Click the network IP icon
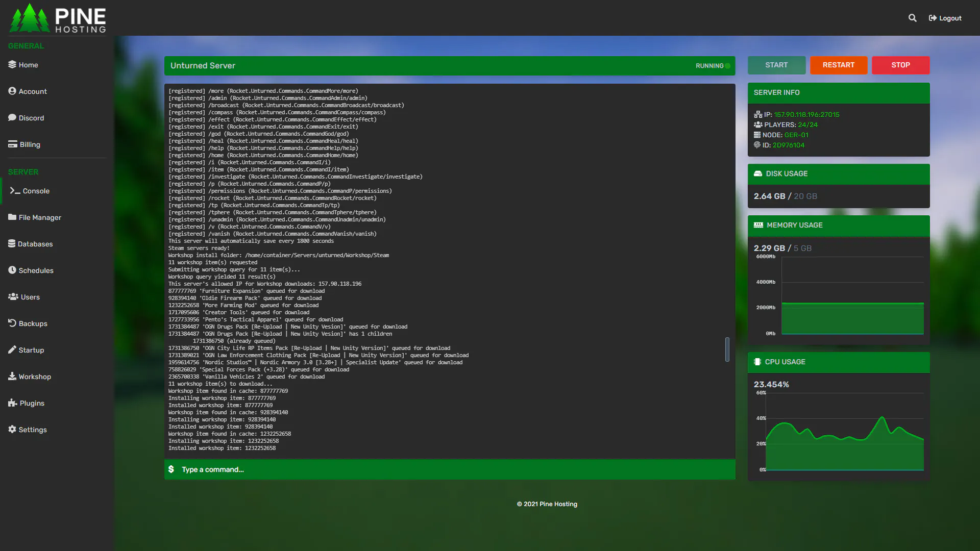980x551 pixels. coord(758,114)
